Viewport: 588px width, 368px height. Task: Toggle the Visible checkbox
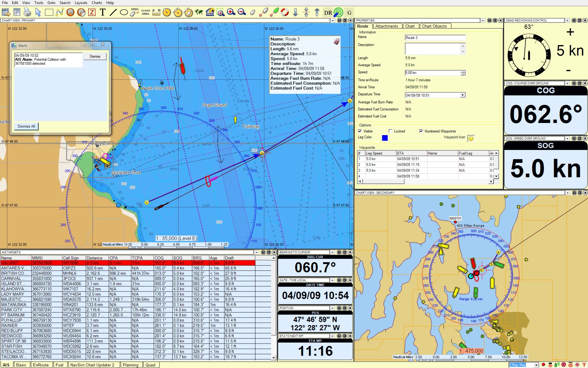(360, 131)
